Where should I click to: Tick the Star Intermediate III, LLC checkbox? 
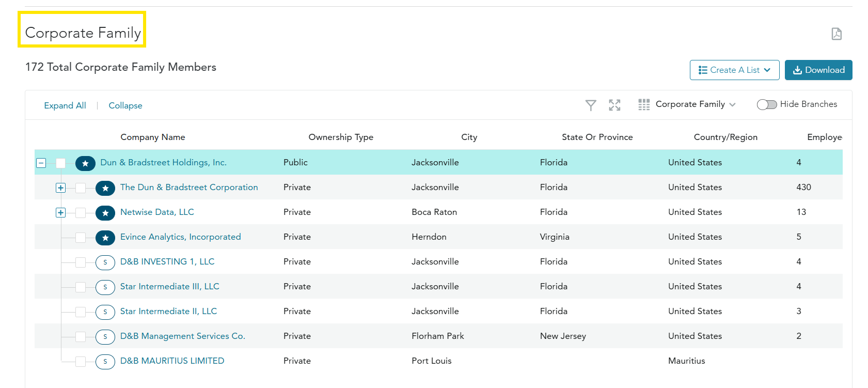(81, 287)
